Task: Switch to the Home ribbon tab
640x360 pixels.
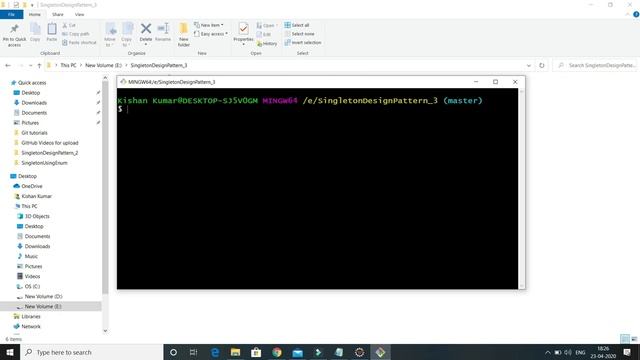Action: pyautogui.click(x=35, y=14)
